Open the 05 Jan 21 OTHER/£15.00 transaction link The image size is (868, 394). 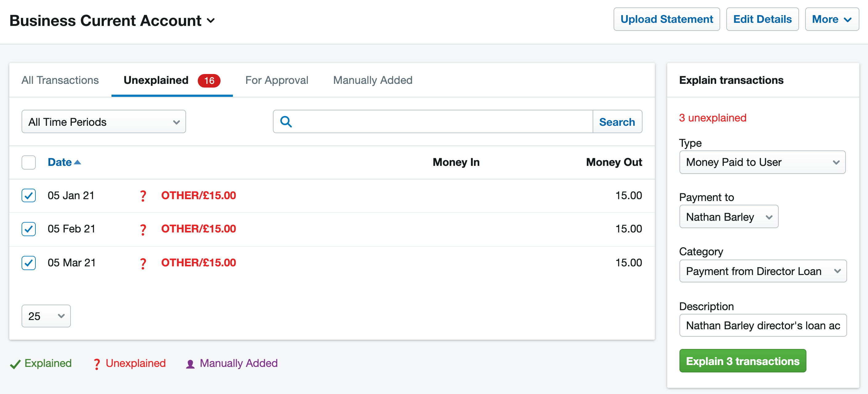tap(198, 195)
